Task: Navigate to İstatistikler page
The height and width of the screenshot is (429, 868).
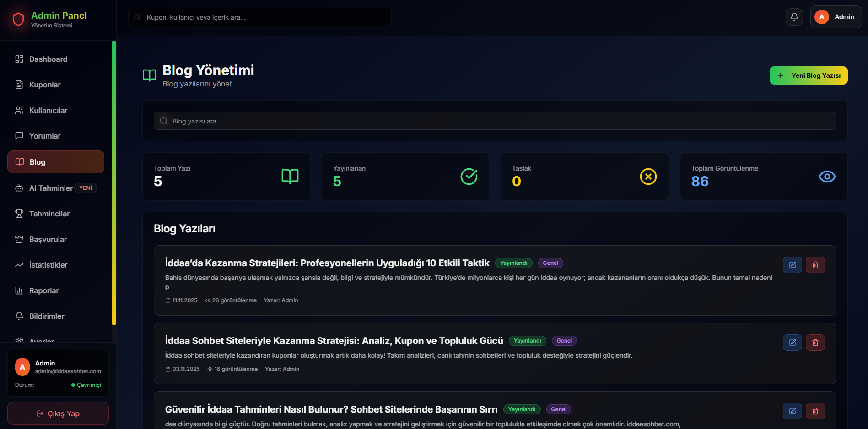Action: click(x=48, y=265)
